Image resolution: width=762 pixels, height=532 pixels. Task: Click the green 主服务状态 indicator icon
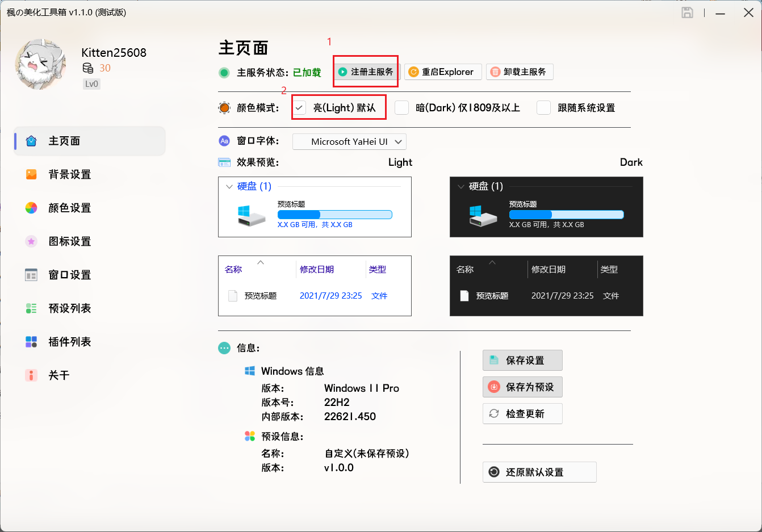coord(224,73)
